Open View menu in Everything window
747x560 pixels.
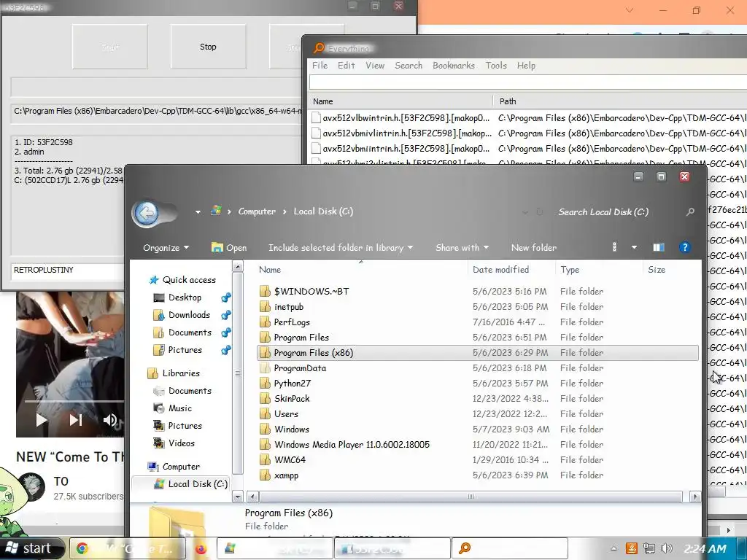click(x=375, y=65)
